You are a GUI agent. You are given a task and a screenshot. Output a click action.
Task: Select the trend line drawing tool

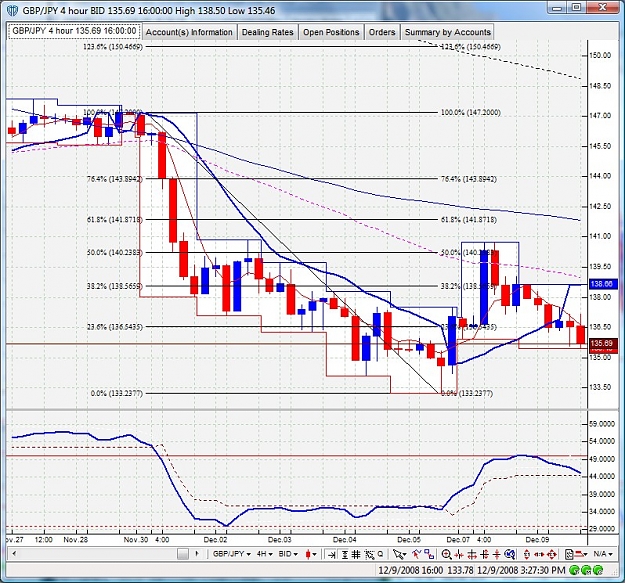(417, 554)
